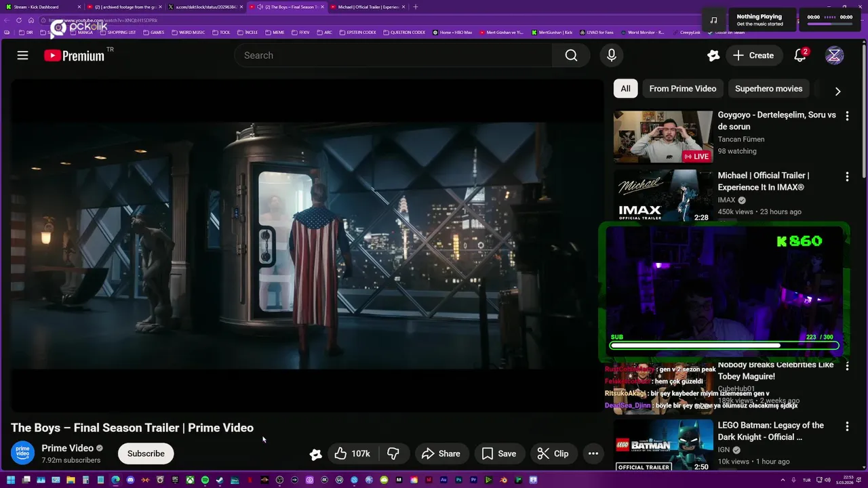Open the notifications bell
Screen dimensions: 868x488
(x=800, y=56)
